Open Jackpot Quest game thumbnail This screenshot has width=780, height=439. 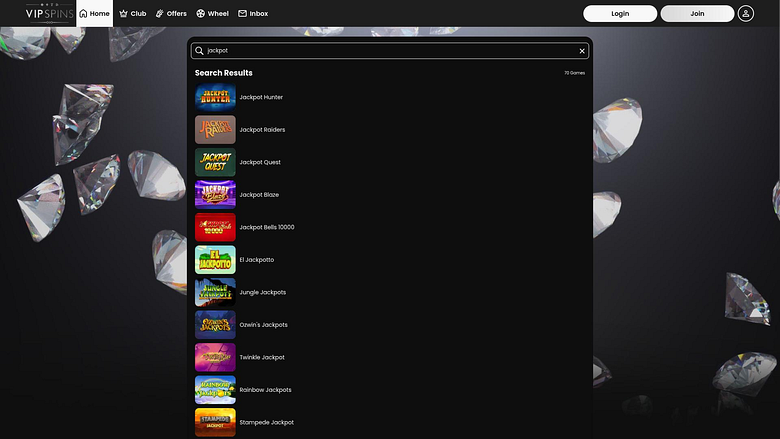tap(215, 162)
